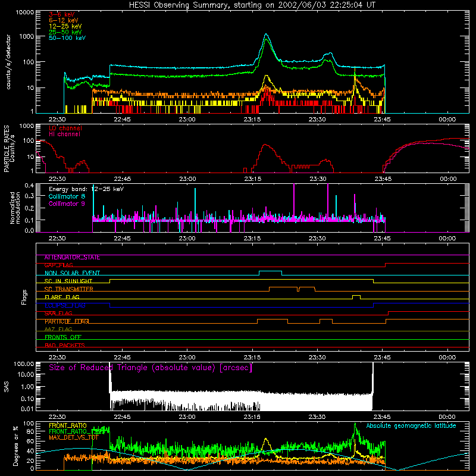This screenshot has height=476, width=476.
Task: Click the Energy band: 12-25 keV label
Action: point(86,189)
